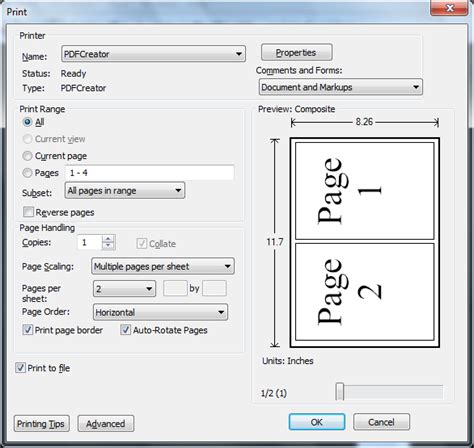Click the Pages range input field
The image size is (474, 448).
pos(150,173)
